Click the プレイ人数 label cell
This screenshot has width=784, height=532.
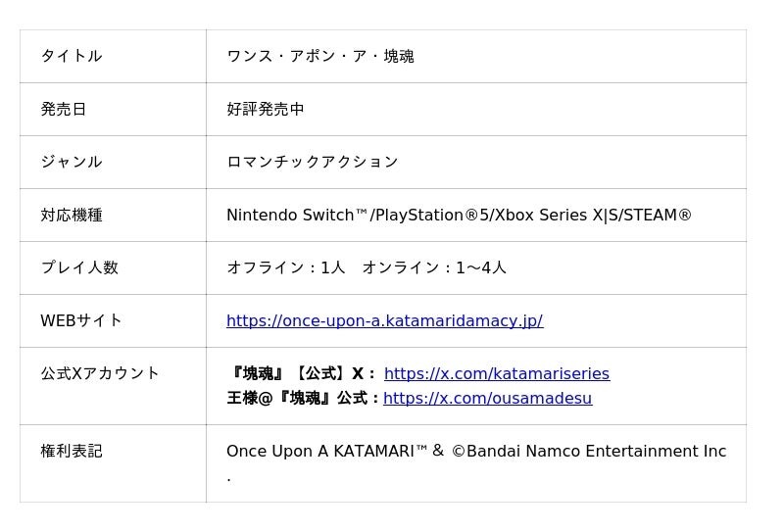point(79,267)
